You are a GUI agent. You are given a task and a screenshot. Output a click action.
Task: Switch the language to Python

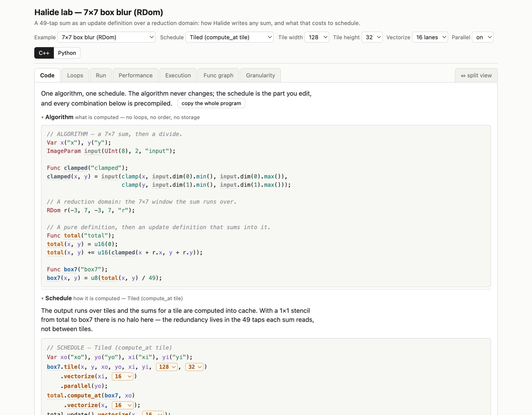click(x=67, y=53)
